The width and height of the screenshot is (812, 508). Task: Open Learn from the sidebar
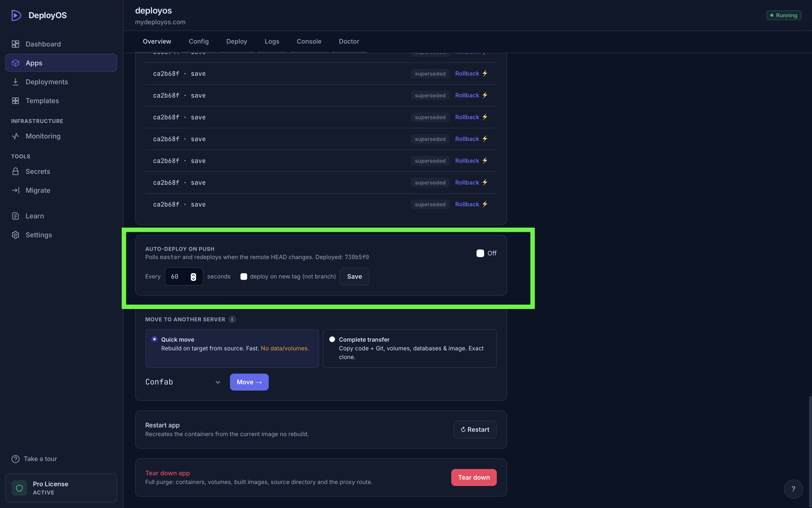pos(61,216)
